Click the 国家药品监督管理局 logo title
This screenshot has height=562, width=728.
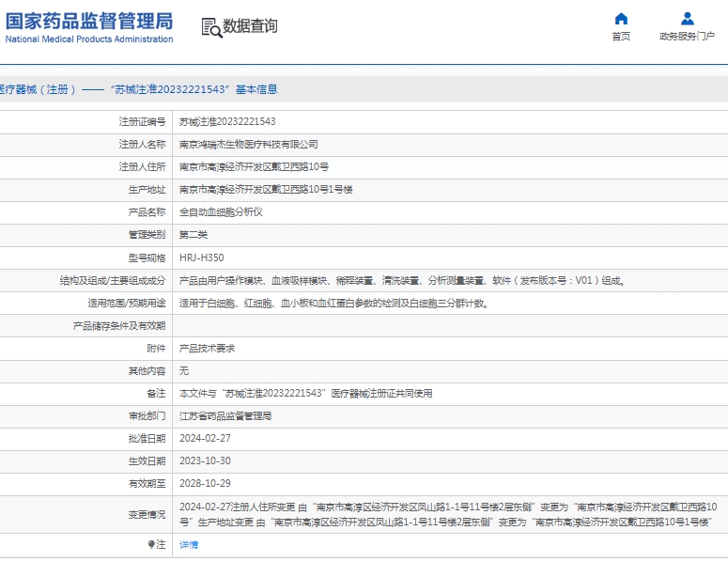pyautogui.click(x=89, y=22)
